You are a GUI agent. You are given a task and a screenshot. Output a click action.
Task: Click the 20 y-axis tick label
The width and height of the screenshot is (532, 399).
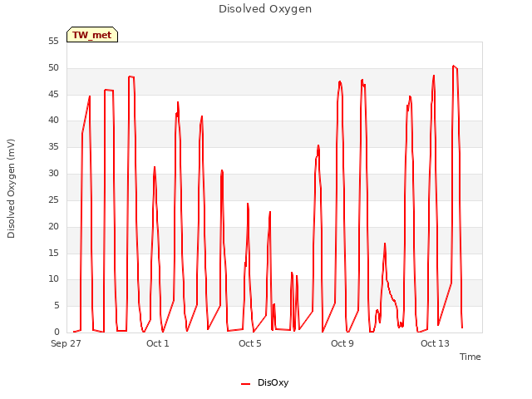tap(53, 227)
